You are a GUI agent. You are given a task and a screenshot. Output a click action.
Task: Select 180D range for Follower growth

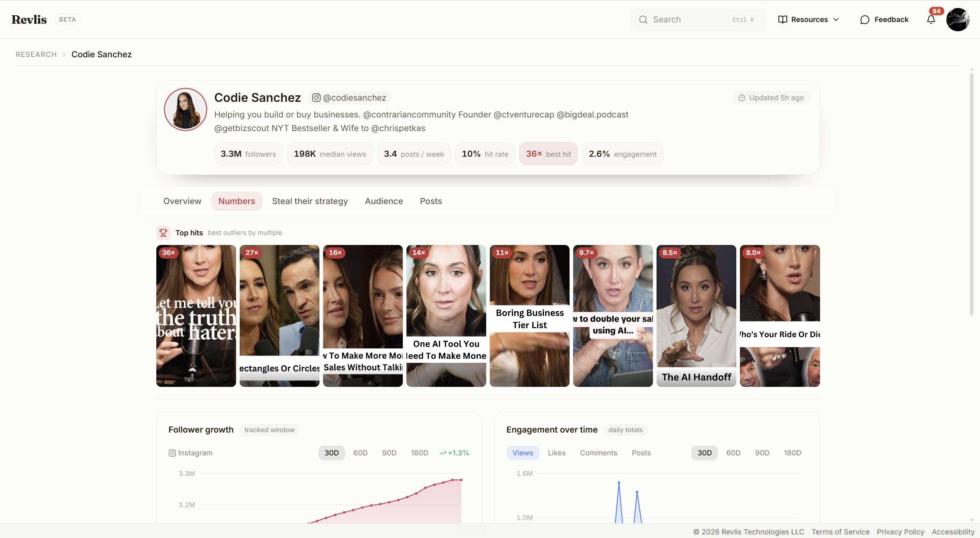coord(419,453)
